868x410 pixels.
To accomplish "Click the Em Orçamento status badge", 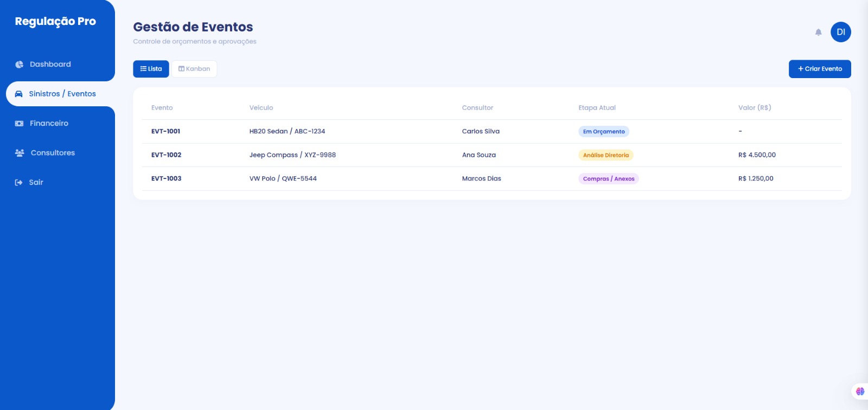I will point(603,132).
